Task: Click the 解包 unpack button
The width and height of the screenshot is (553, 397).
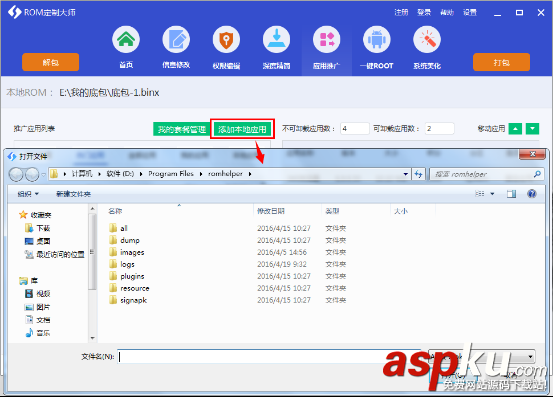Action: click(x=50, y=62)
